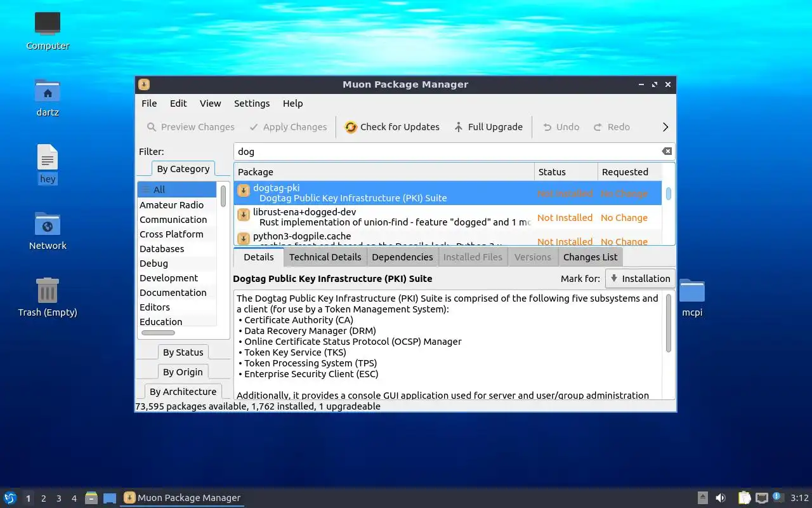Select the Development category

pyautogui.click(x=177, y=278)
